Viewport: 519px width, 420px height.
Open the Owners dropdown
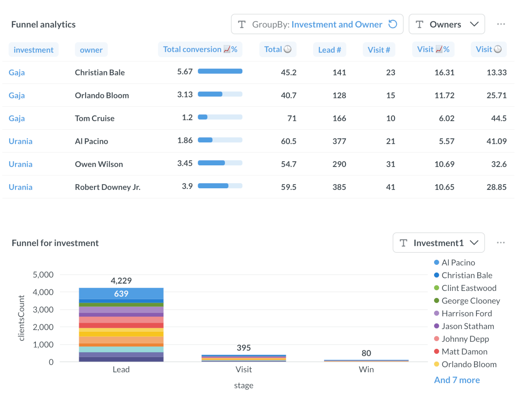pyautogui.click(x=474, y=24)
